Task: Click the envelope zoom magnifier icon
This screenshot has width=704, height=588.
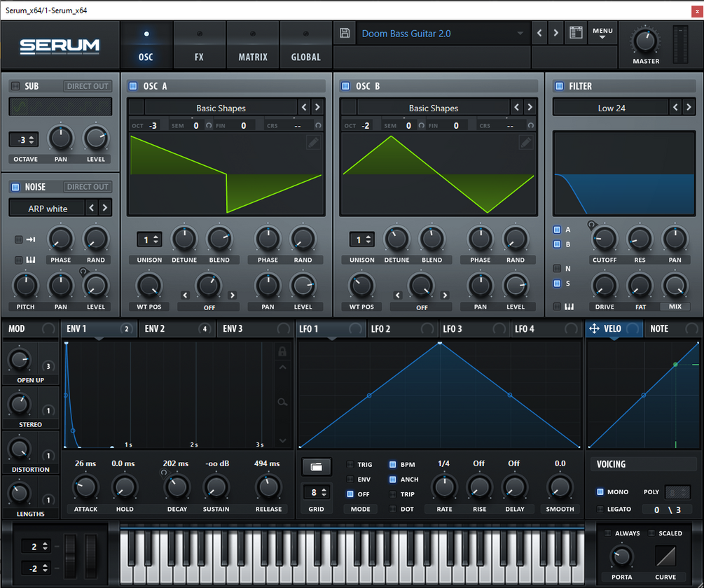Action: coord(282,402)
